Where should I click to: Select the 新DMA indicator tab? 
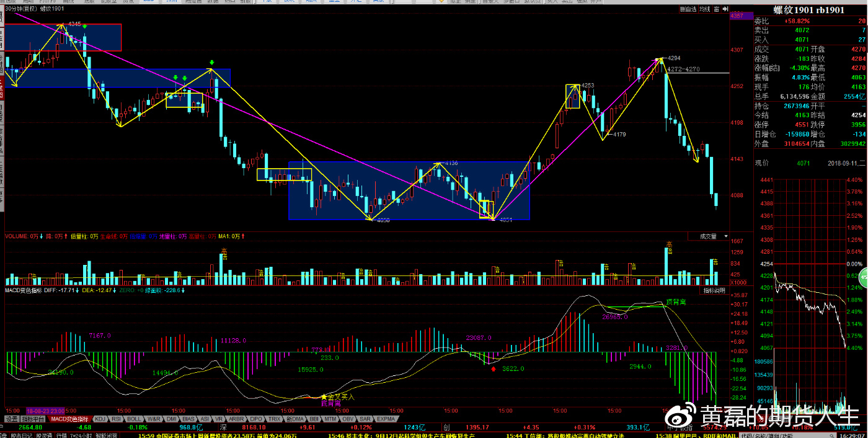tap(295, 419)
